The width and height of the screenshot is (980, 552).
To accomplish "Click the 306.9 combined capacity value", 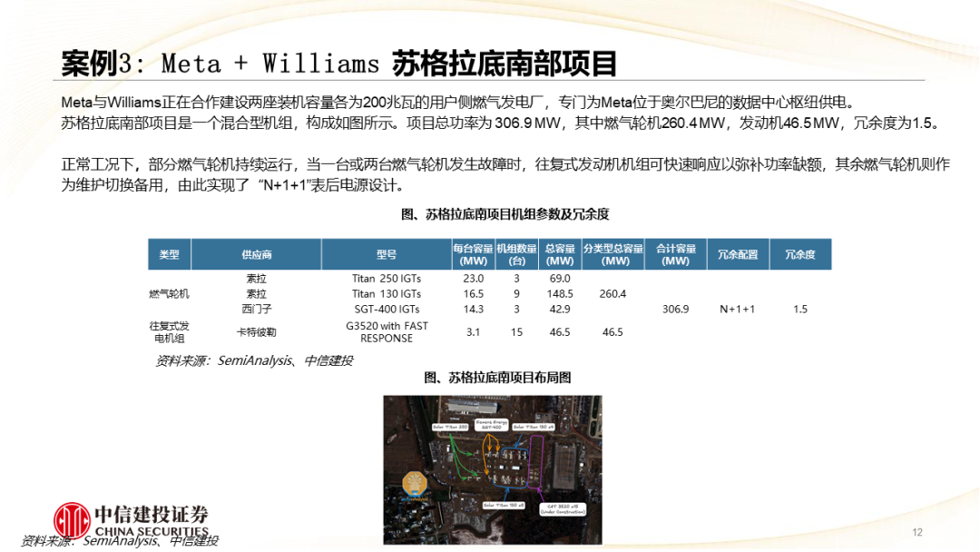I will 676,310.
